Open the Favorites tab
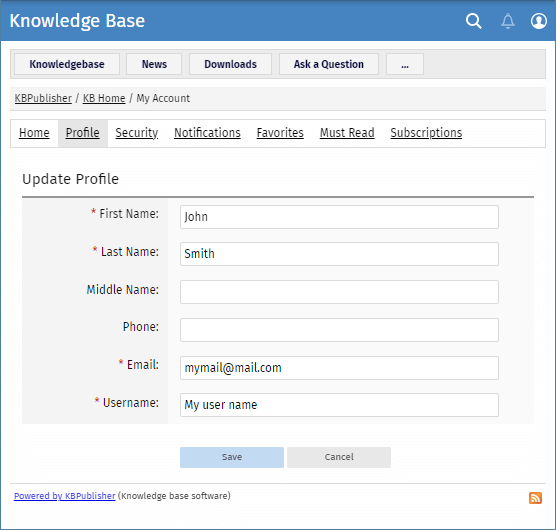 pos(280,133)
